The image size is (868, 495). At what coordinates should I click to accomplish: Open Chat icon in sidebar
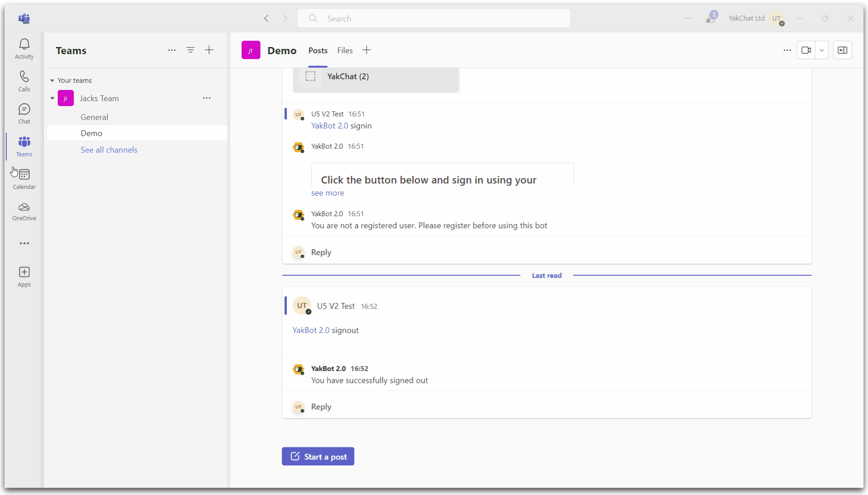tap(24, 113)
